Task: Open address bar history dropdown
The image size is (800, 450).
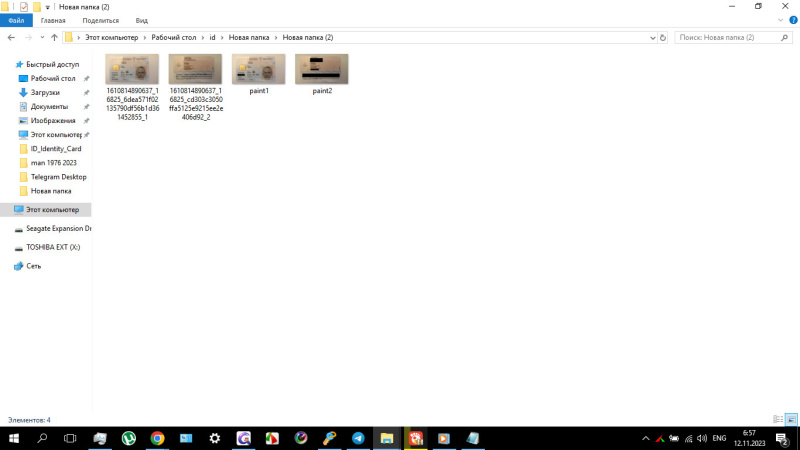Action: pyautogui.click(x=651, y=37)
